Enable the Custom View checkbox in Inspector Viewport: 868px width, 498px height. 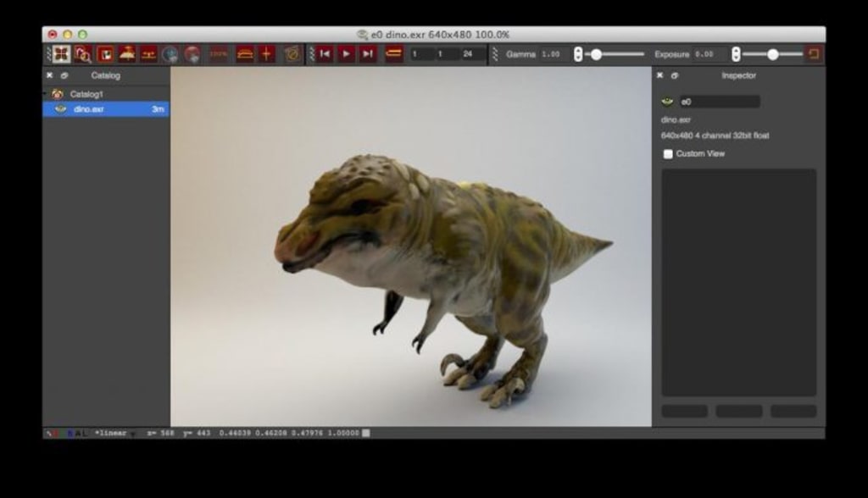666,153
